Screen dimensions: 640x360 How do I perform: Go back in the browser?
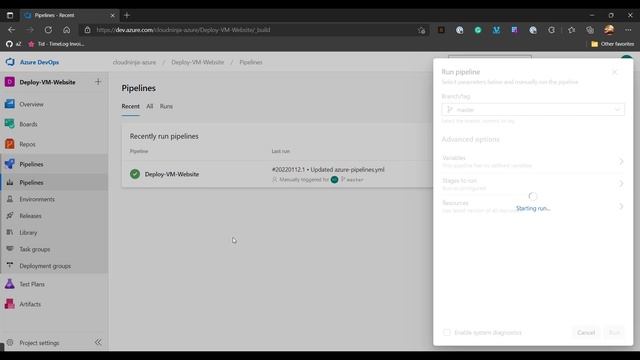pyautogui.click(x=11, y=30)
